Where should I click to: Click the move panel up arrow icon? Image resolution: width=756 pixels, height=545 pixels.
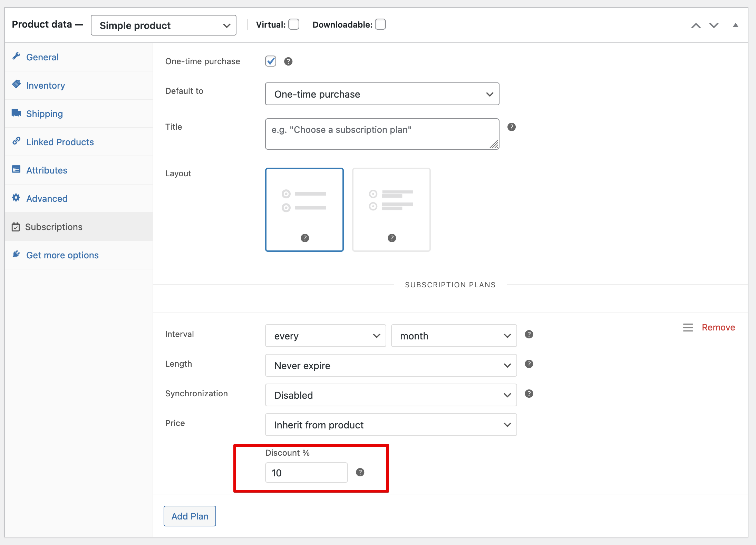click(x=696, y=26)
